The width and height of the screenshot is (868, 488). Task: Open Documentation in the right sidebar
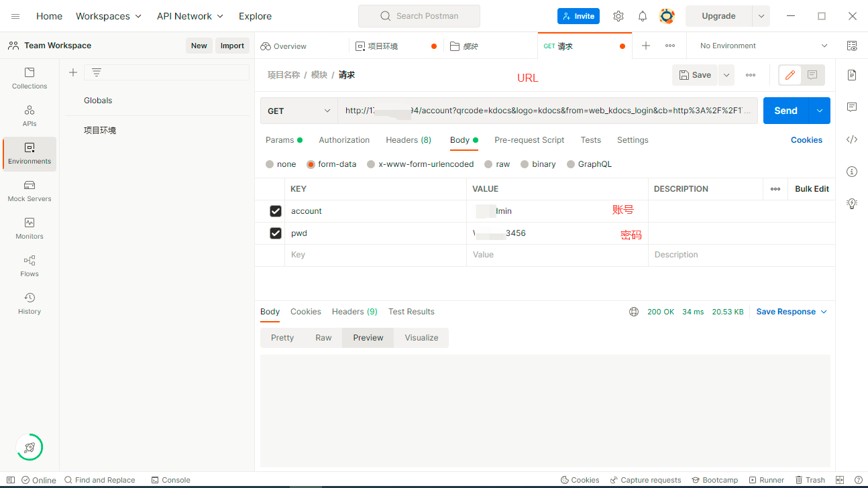852,74
